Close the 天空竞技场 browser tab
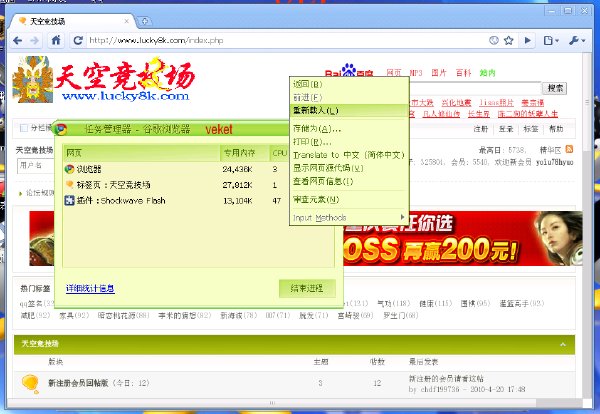Screen dimensions: 600x414 (x=127, y=21)
